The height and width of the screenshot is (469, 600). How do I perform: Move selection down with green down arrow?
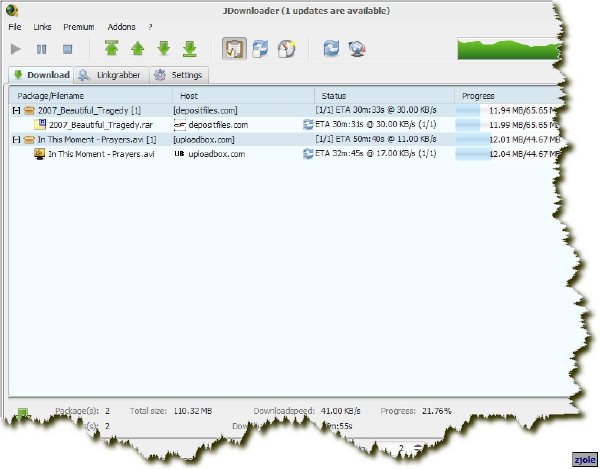164,49
